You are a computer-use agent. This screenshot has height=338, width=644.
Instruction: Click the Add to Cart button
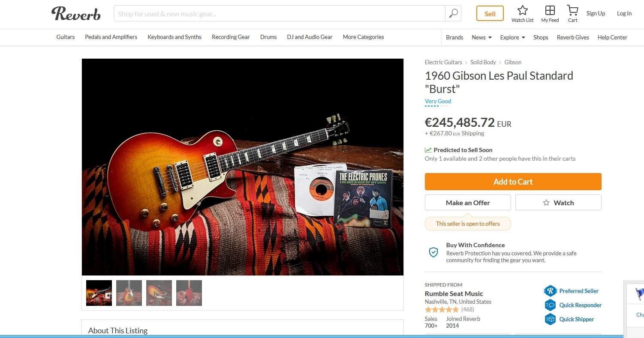(513, 182)
